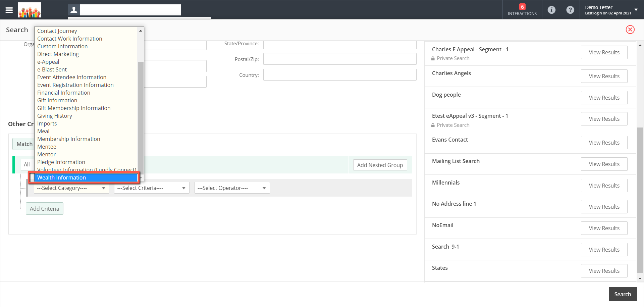Click the Match button
The width and height of the screenshot is (644, 307).
23,144
